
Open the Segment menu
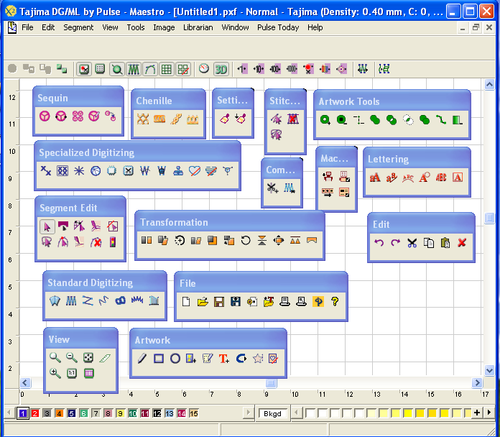pos(78,28)
